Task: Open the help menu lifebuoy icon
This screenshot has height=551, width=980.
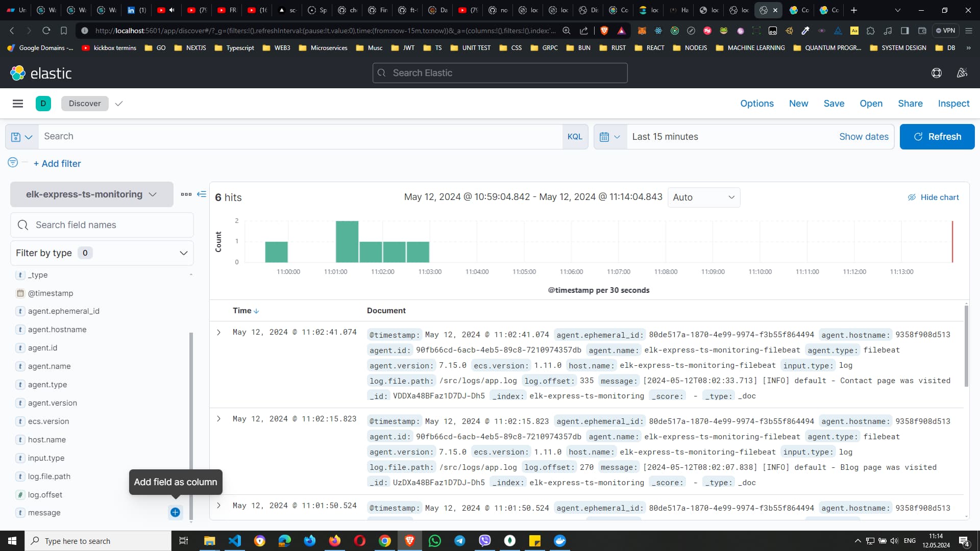Action: (x=936, y=73)
